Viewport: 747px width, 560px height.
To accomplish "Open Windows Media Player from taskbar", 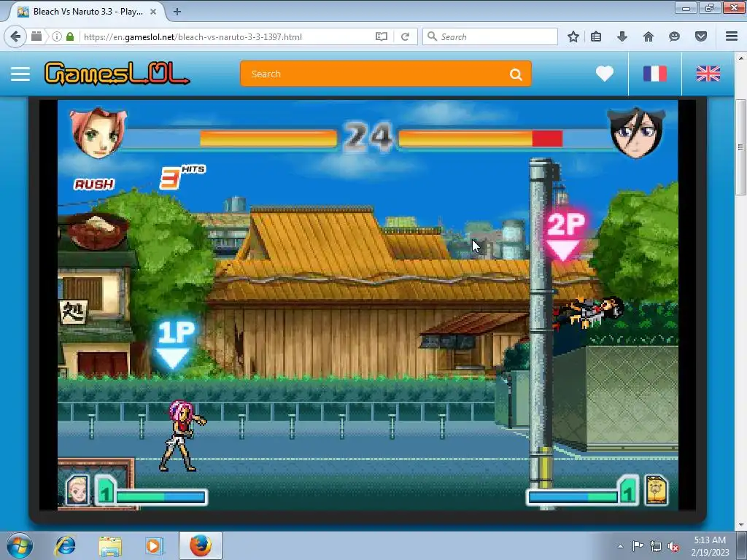I will pyautogui.click(x=155, y=545).
